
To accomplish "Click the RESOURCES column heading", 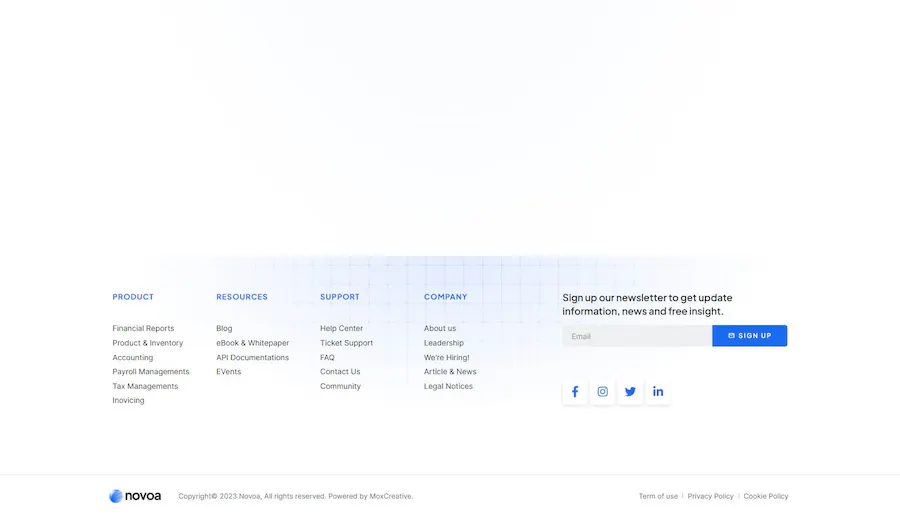I will (x=242, y=297).
